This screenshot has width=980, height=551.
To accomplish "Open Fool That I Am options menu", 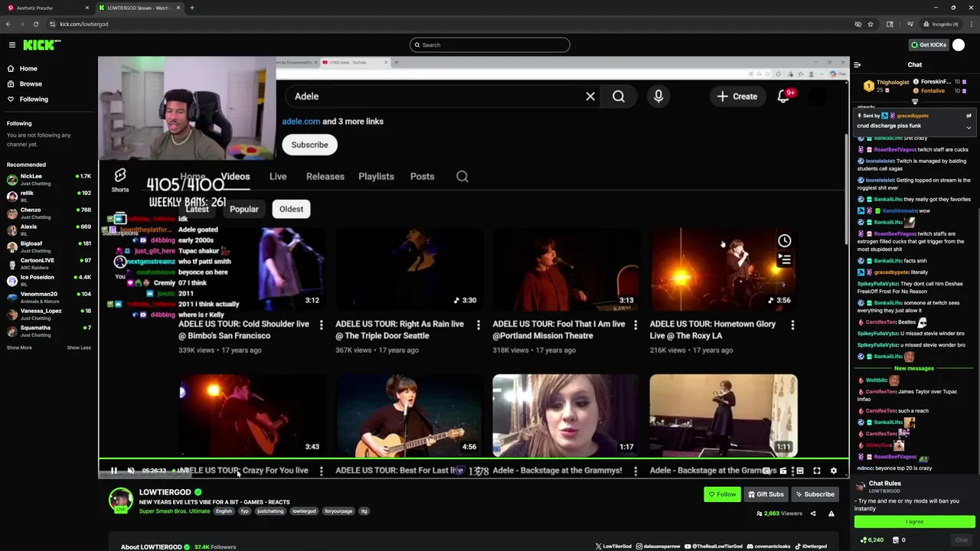I will coord(635,325).
